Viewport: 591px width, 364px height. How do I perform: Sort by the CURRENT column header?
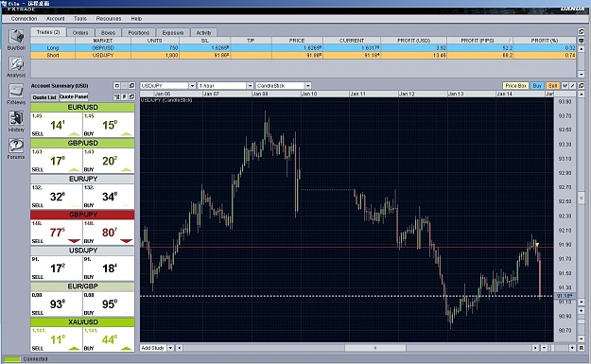[352, 41]
